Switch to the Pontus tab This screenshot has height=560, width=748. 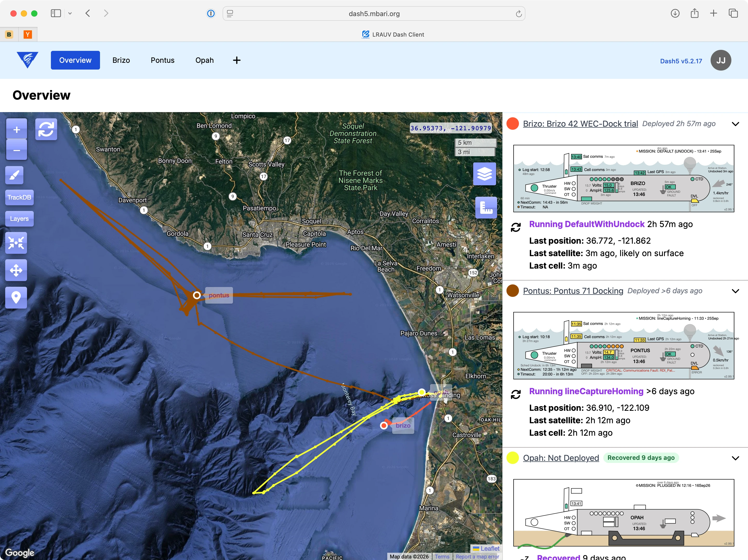(x=163, y=60)
